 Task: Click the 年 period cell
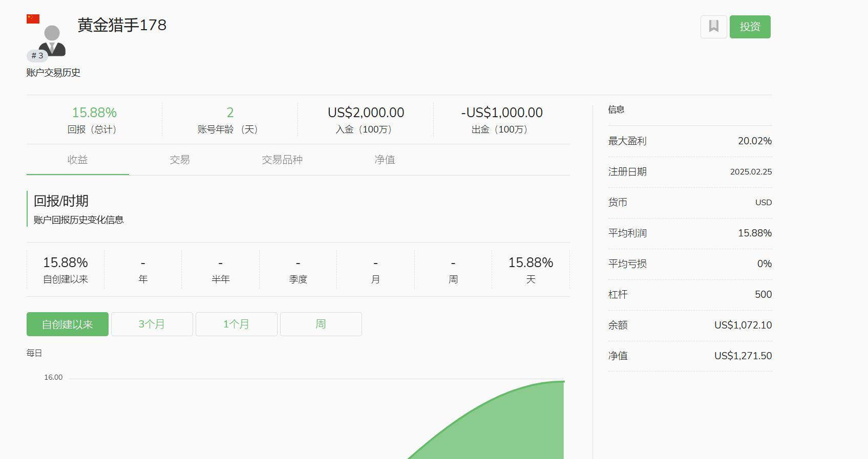[x=143, y=270]
